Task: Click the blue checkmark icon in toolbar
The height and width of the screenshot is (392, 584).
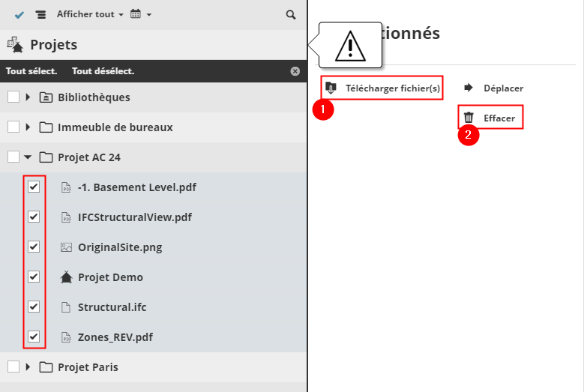Action: click(19, 14)
